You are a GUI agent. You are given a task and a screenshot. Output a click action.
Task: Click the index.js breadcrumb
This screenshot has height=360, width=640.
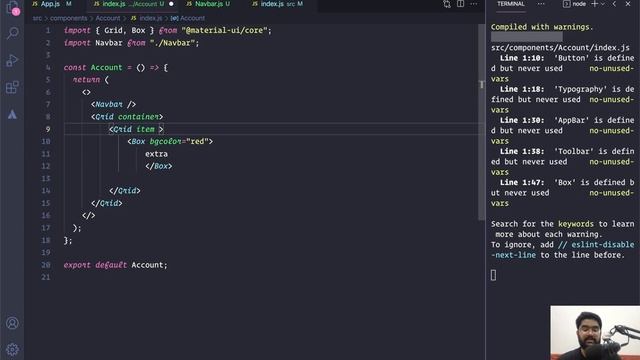147,18
